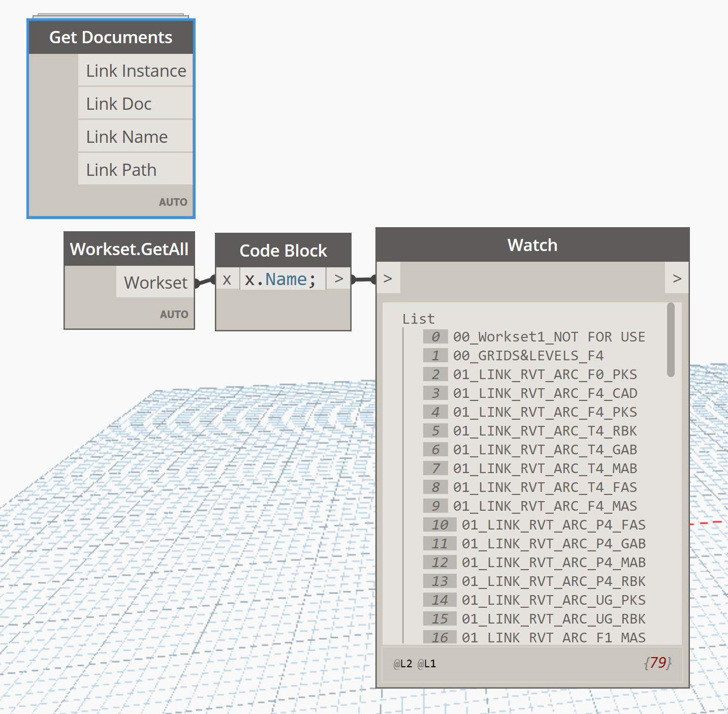
Task: Select row 01_LINK_RVT_ARC_F4_CAD
Action: 530,393
